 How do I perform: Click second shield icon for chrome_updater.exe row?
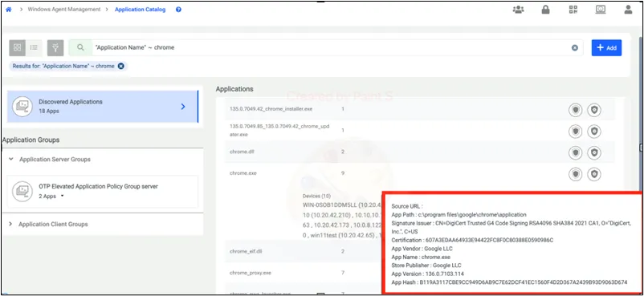point(594,132)
